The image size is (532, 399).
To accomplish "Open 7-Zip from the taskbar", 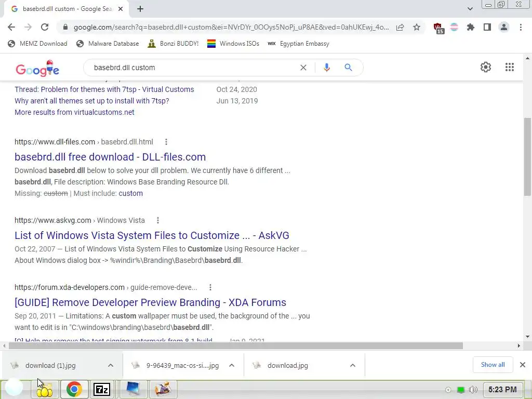I will click(x=102, y=389).
